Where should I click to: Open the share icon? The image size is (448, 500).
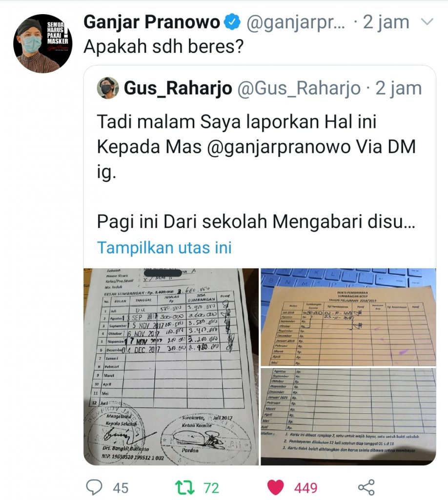366,487
